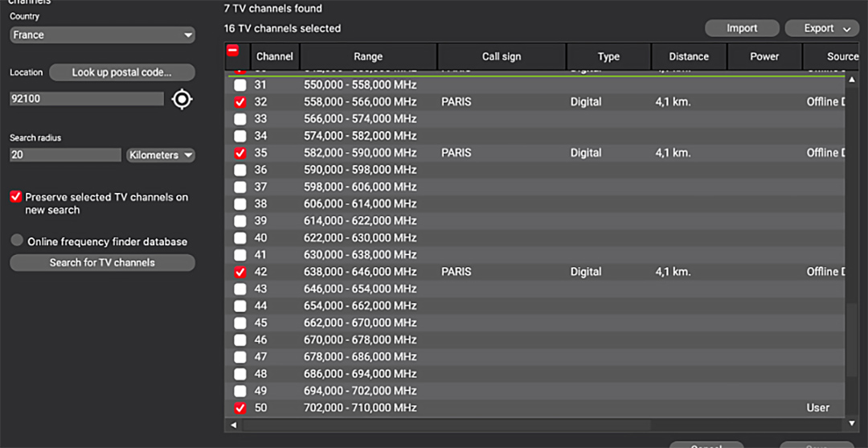Click the table scroll-down arrow
868x448 pixels.
[851, 424]
